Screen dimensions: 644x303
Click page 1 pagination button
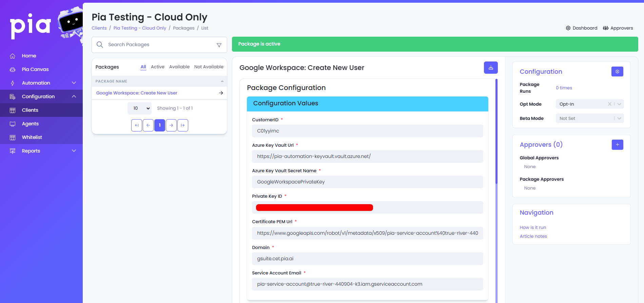(x=160, y=125)
